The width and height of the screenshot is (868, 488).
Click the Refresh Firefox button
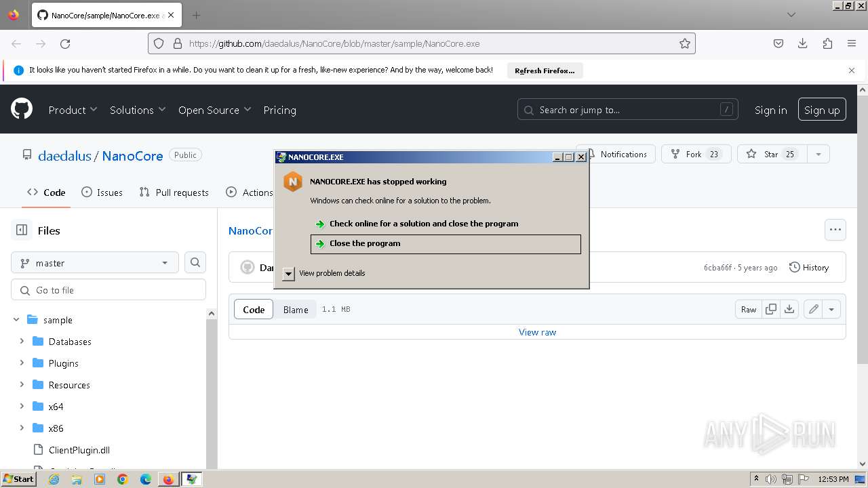(545, 70)
